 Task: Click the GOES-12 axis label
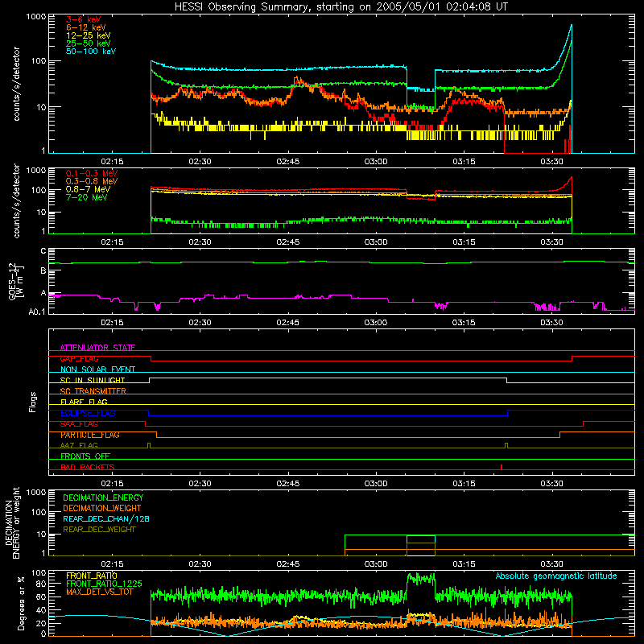[x=16, y=282]
